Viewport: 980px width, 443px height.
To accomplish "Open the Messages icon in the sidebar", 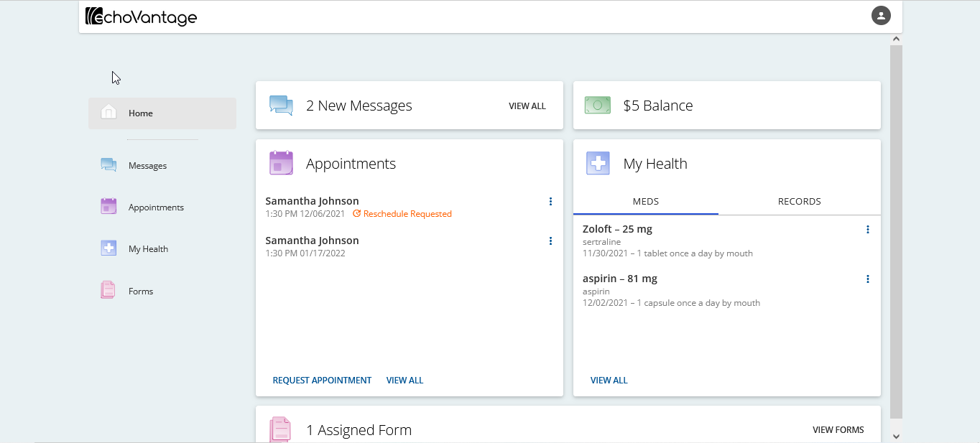I will [108, 164].
